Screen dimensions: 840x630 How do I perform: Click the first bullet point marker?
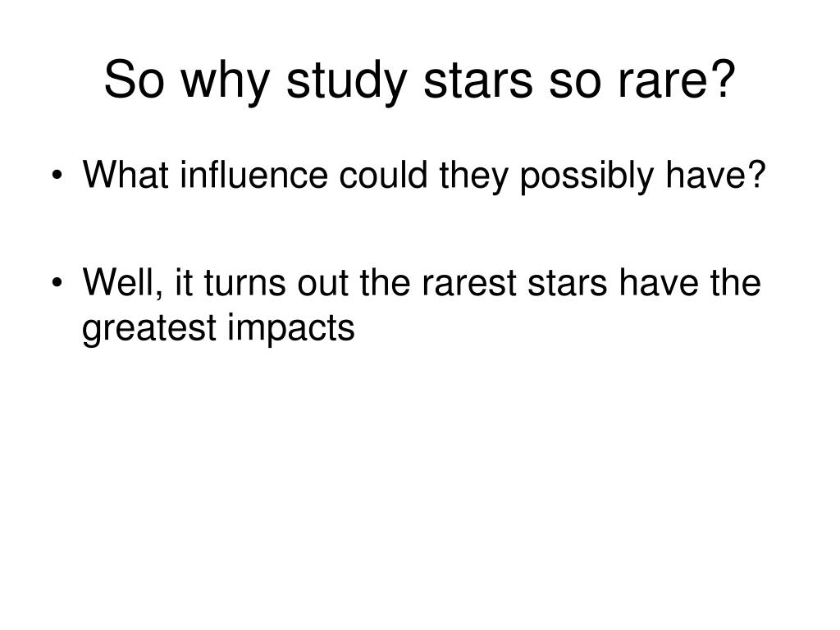point(57,176)
